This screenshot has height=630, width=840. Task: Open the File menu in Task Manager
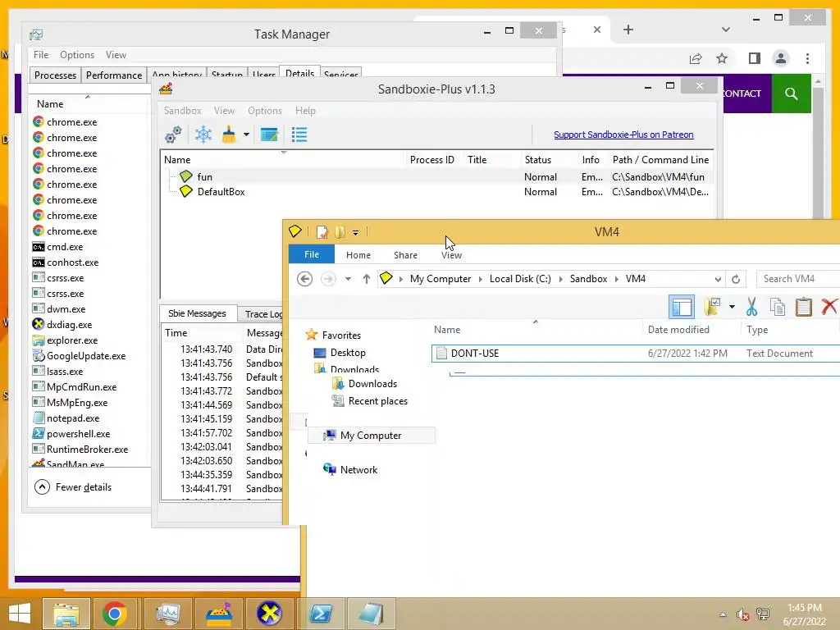tap(41, 55)
